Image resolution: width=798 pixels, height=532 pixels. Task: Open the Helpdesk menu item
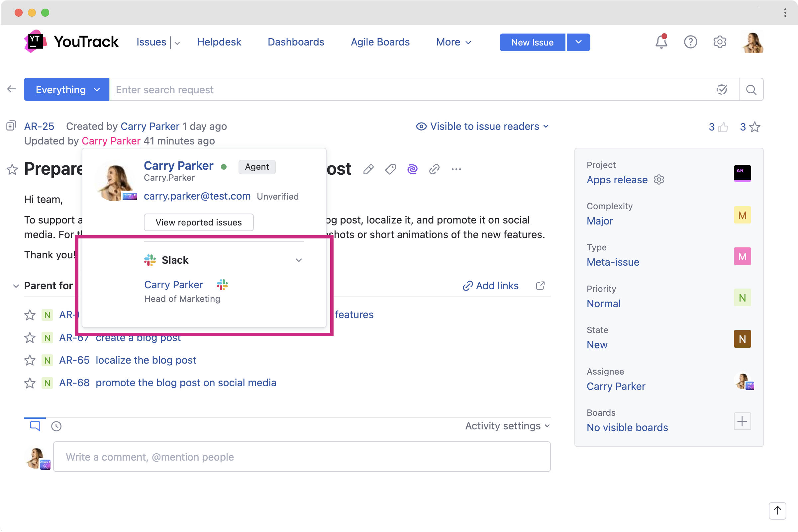(x=219, y=42)
